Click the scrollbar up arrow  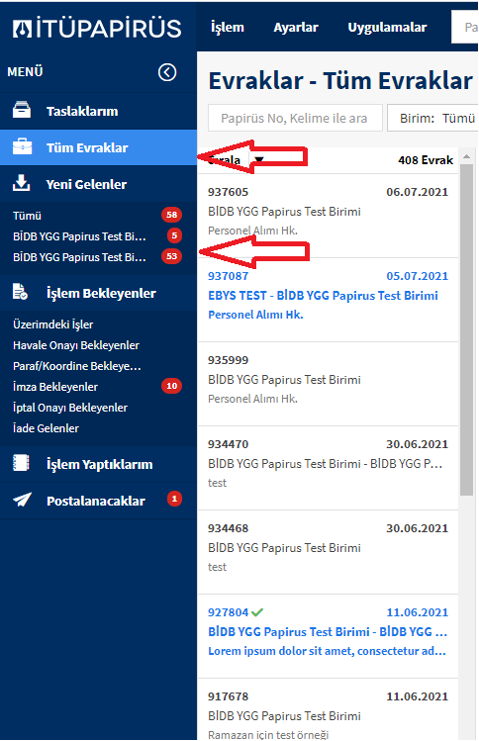(x=466, y=156)
